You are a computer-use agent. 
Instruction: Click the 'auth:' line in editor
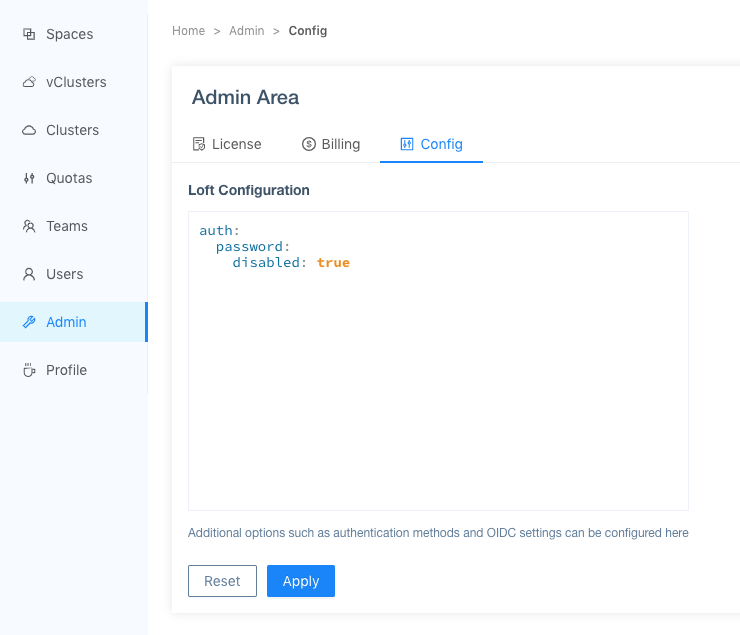(x=219, y=231)
